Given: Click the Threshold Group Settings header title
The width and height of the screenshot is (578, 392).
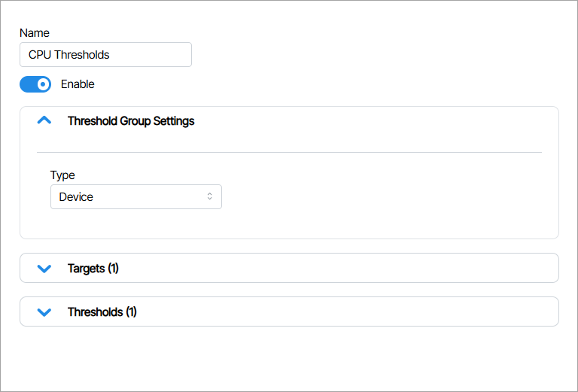Looking at the screenshot, I should pos(131,120).
